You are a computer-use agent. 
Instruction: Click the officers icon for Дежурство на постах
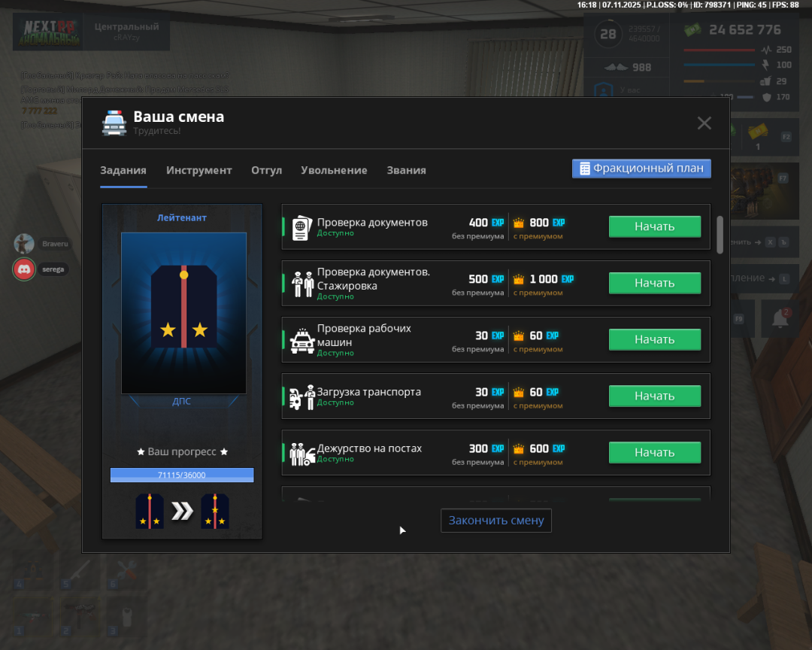301,454
